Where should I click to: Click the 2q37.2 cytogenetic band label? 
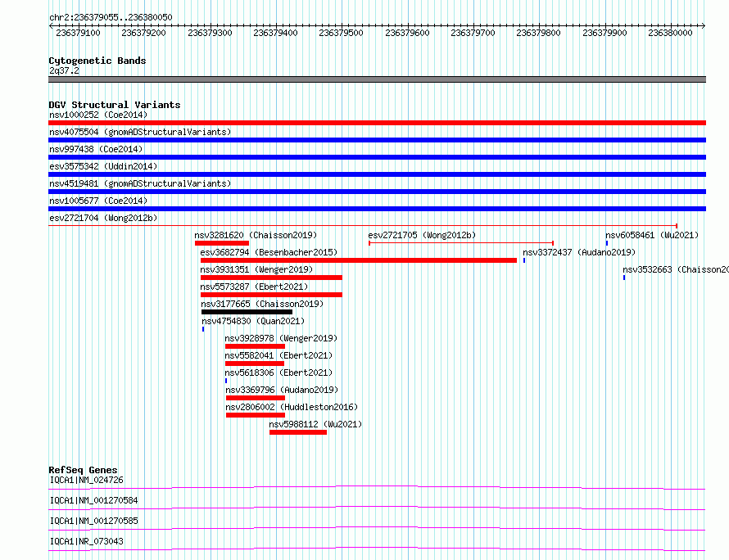[x=64, y=70]
